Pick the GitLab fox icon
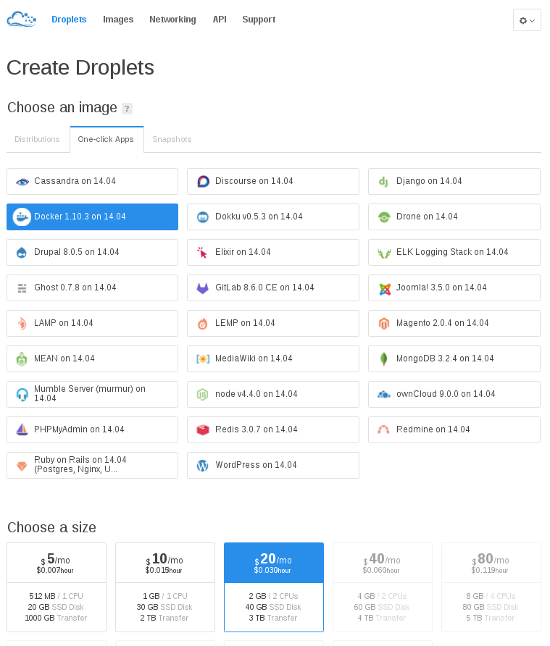 click(x=203, y=288)
